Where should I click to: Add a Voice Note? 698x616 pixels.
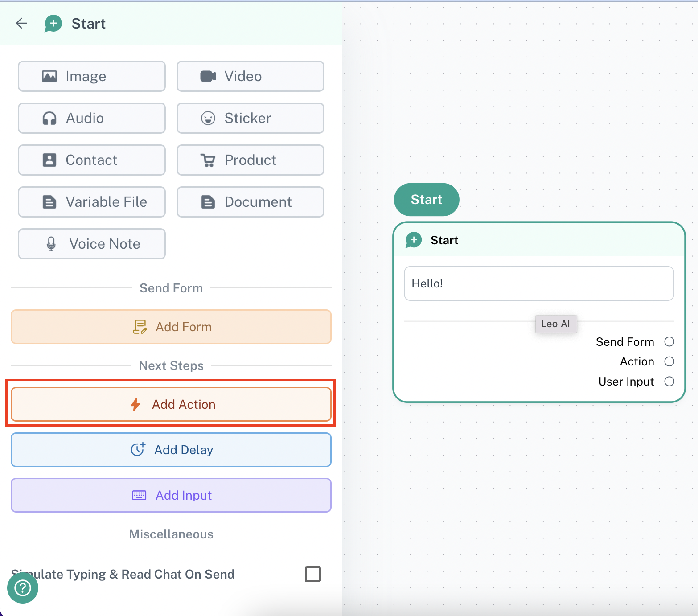[92, 244]
